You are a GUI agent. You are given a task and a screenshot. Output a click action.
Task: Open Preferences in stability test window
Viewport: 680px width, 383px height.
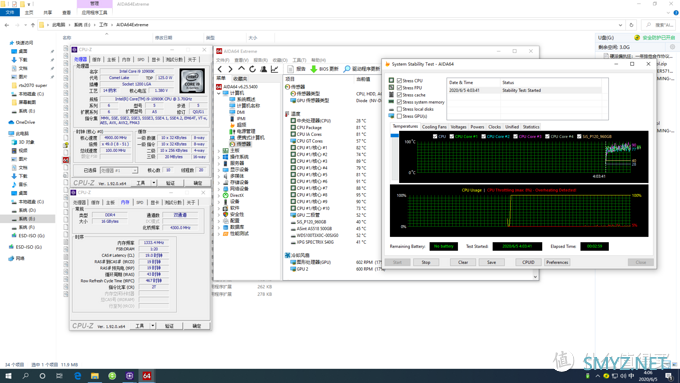(x=557, y=262)
